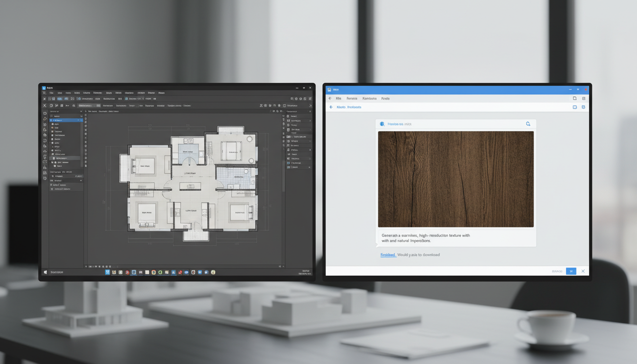Viewport: 637px width, 364px height.
Task: Open the Kontsons menu in chat window
Action: 369,99
